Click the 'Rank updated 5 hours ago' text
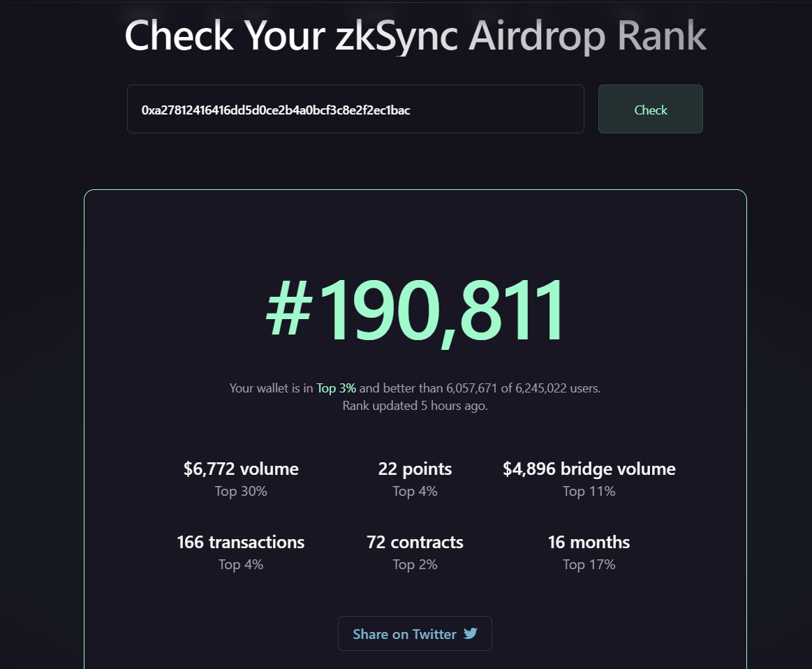812x669 pixels. (415, 406)
